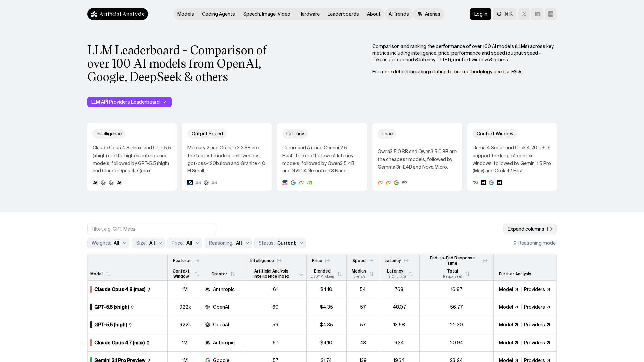
Task: Open the Hardware menu
Action: (309, 14)
